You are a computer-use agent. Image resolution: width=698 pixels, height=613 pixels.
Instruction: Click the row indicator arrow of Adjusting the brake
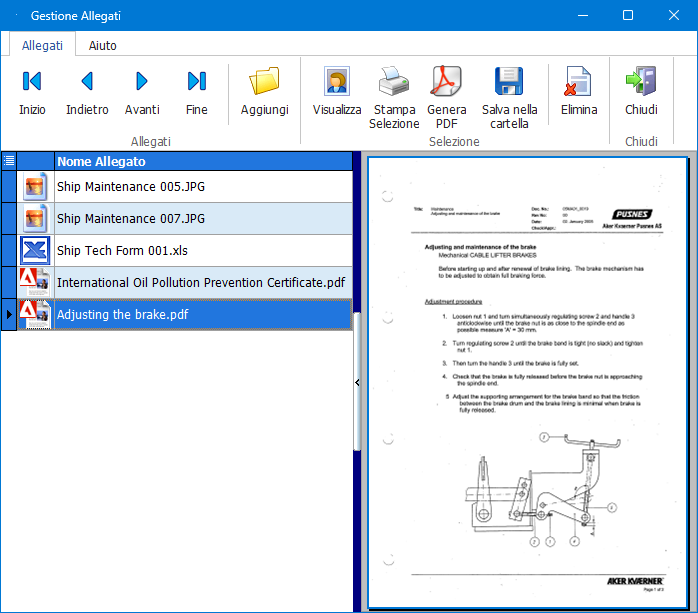pyautogui.click(x=9, y=315)
